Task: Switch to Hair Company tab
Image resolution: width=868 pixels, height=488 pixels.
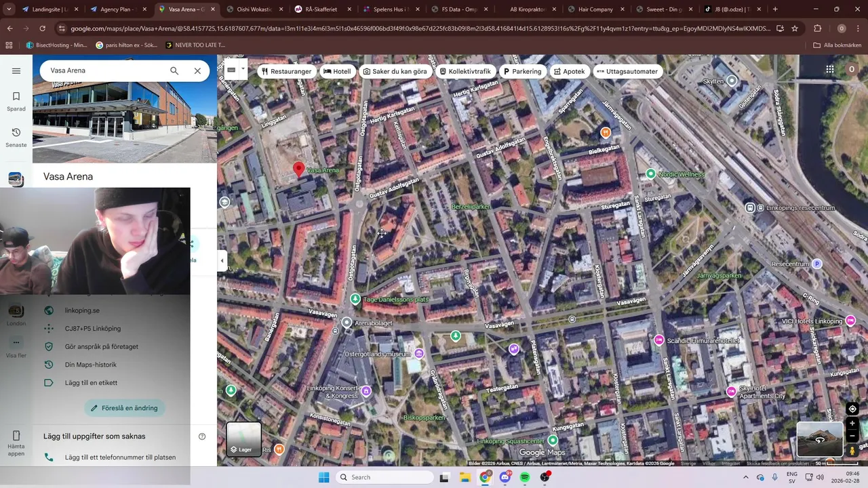Action: [595, 9]
